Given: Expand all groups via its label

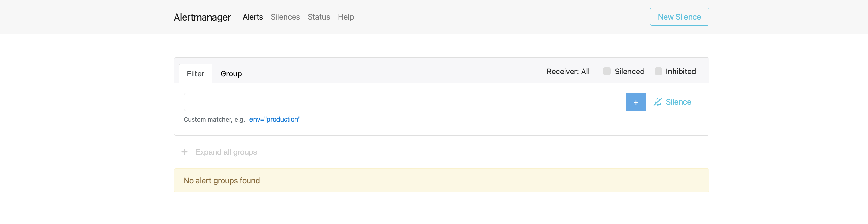Looking at the screenshot, I should [x=226, y=152].
